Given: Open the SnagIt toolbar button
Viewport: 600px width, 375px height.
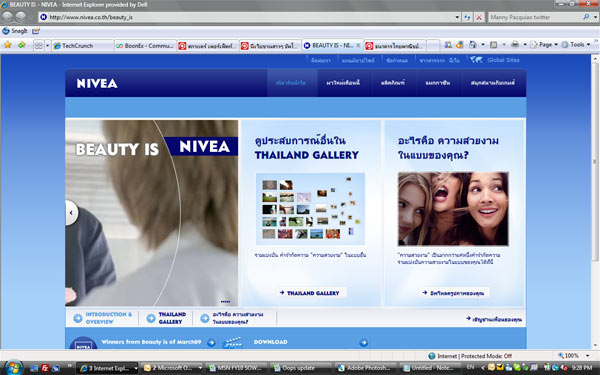Looking at the screenshot, I should point(15,31).
